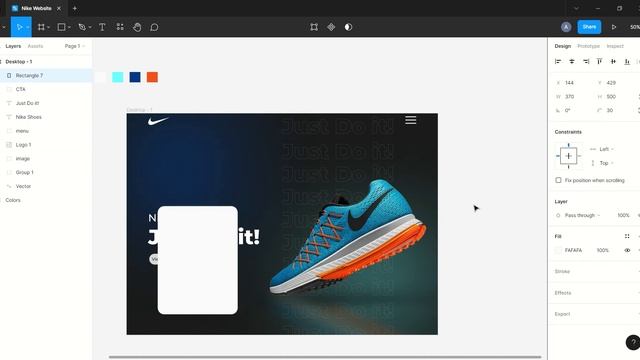Click the user avatar icon

pos(566,27)
